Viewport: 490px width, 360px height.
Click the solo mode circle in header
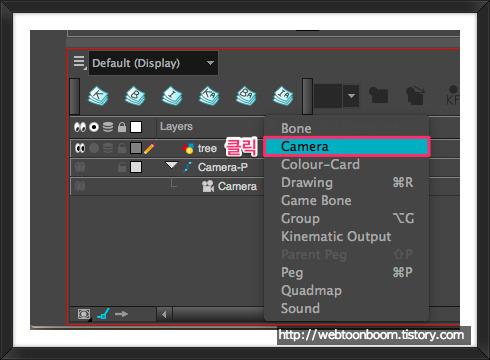coord(94,127)
